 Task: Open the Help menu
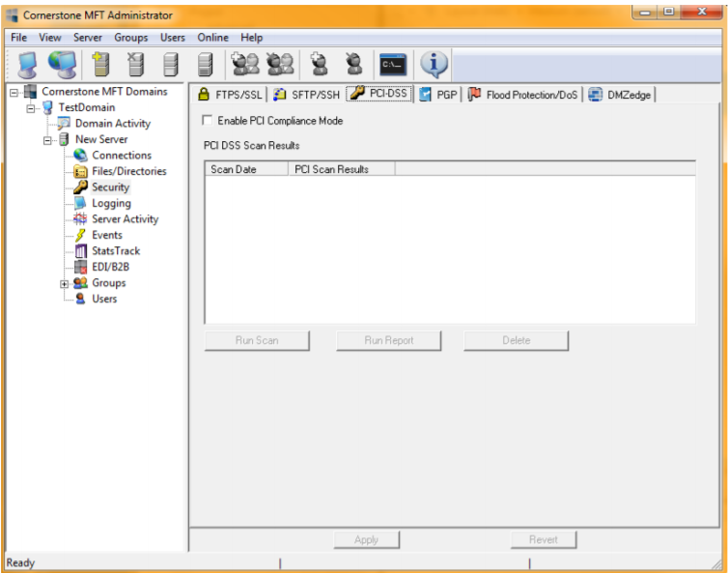tap(251, 38)
